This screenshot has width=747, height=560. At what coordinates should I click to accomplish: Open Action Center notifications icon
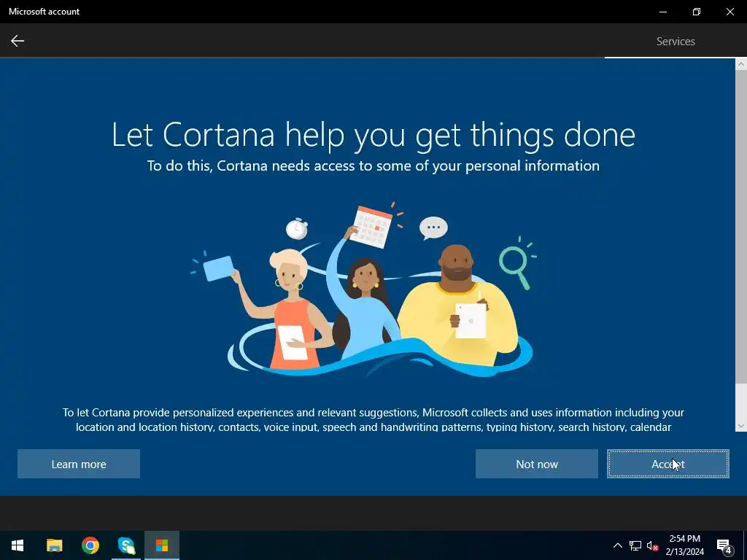724,545
